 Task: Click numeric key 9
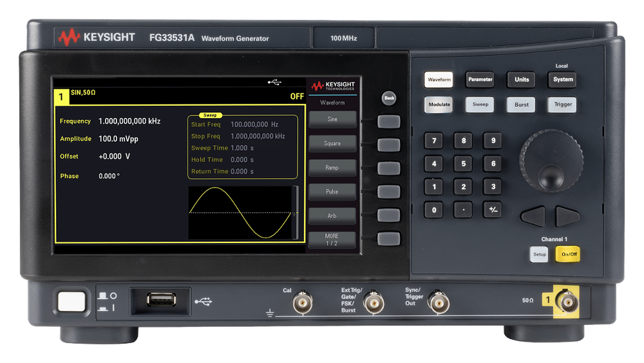493,141
